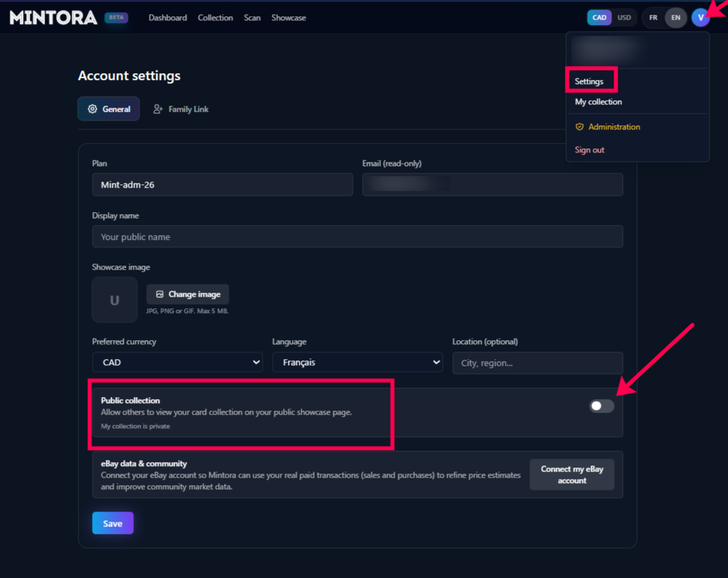Enable the Public collection toggle
Screen dimensions: 728x578
coord(601,406)
